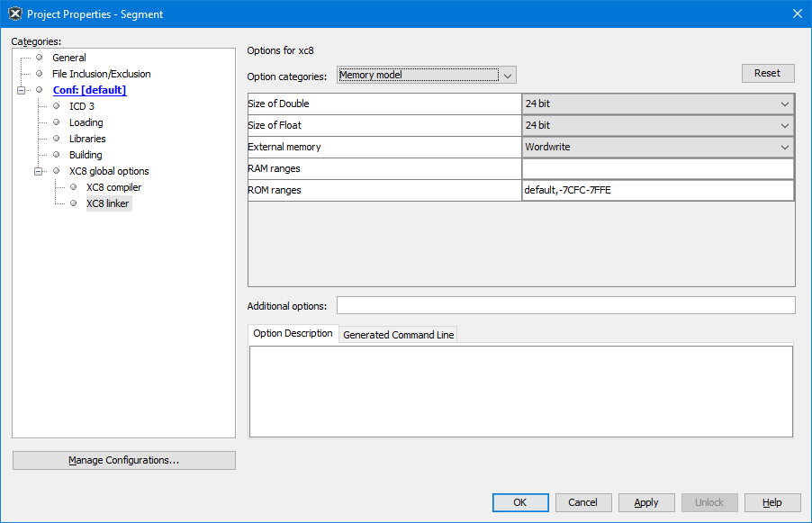Viewport: 812px width, 523px height.
Task: Select XC8 compiler in the tree
Action: 113,187
